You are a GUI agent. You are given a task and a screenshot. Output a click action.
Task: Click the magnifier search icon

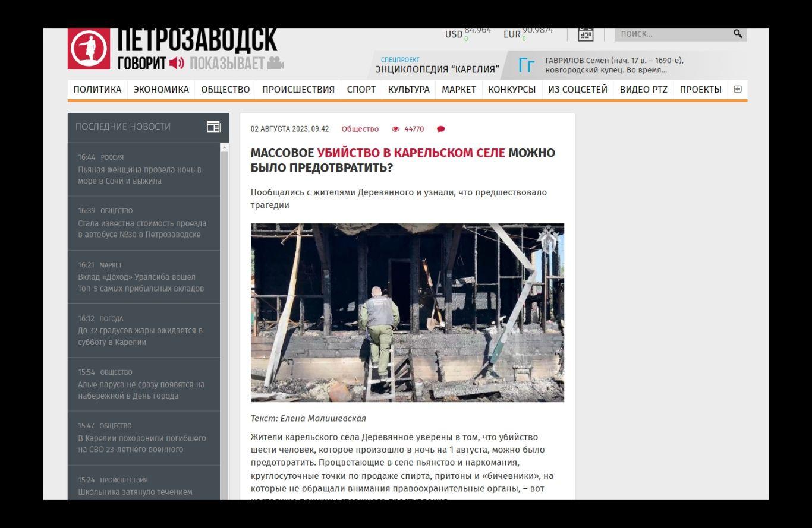pyautogui.click(x=738, y=34)
